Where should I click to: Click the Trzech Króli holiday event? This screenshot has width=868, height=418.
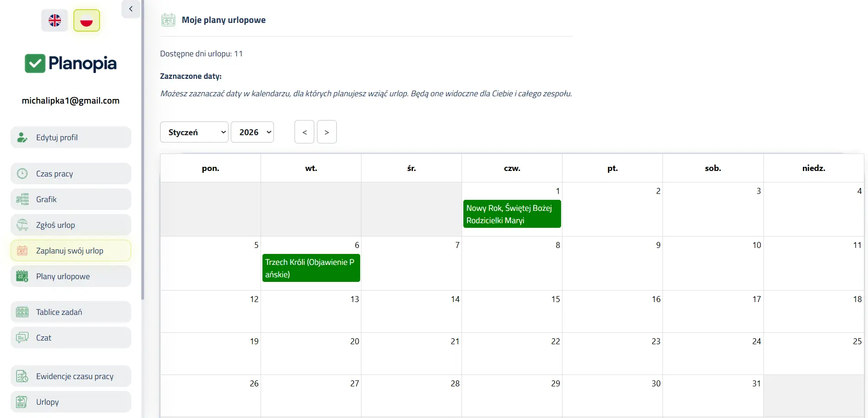[311, 268]
